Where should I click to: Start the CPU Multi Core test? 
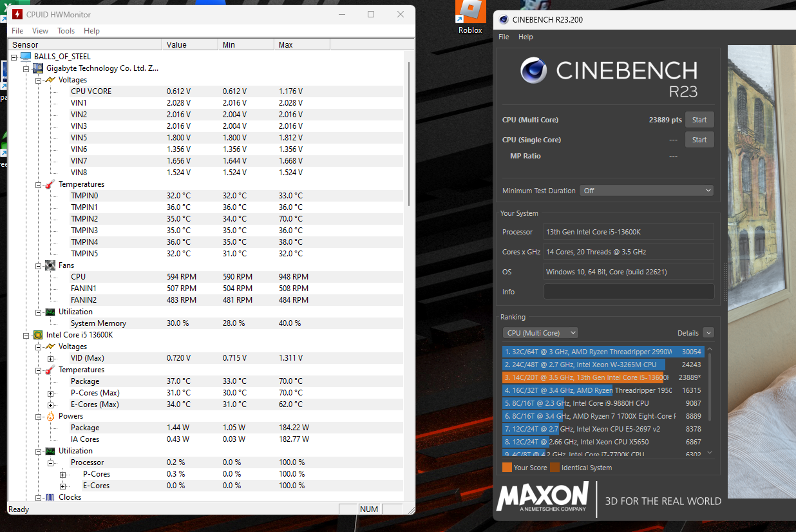tap(699, 120)
